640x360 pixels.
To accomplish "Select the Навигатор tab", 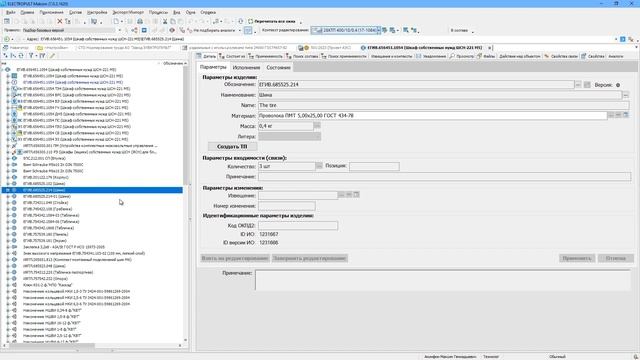I will [x=16, y=48].
